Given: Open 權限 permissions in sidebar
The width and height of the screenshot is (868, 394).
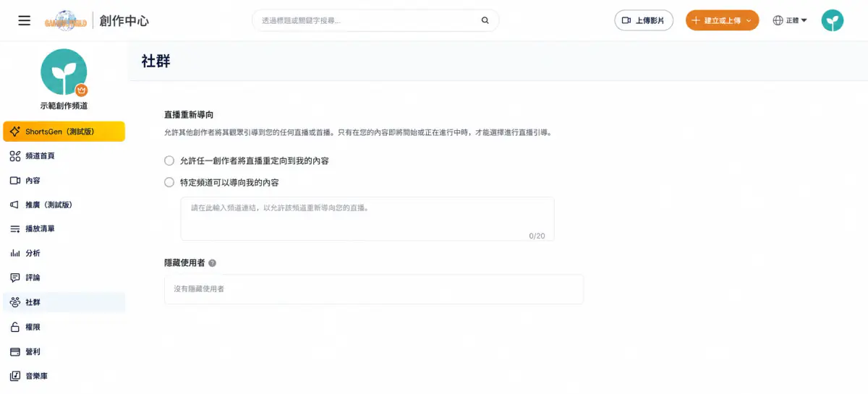Looking at the screenshot, I should (x=64, y=327).
